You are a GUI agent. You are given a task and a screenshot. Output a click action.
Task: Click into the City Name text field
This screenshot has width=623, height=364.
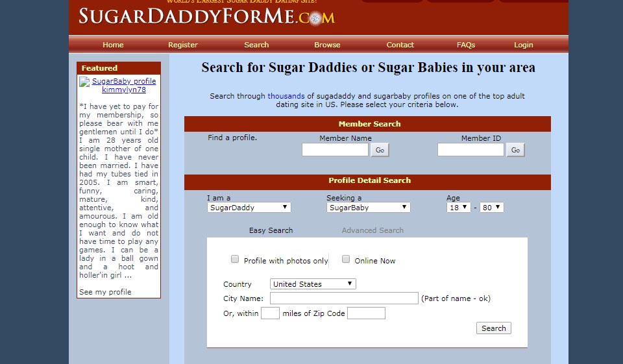pyautogui.click(x=344, y=298)
